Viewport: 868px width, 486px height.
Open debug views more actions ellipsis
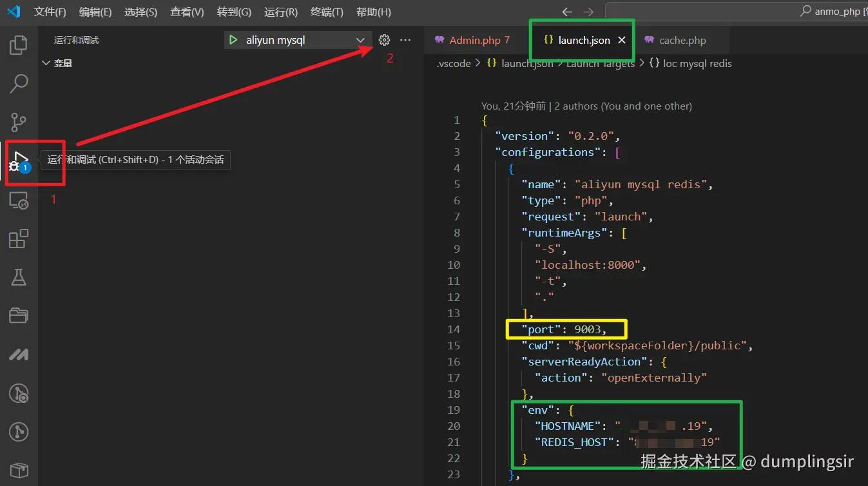405,40
